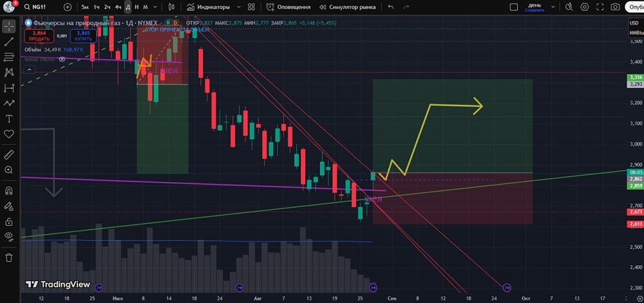Undo the last chart action
The width and height of the screenshot is (644, 303).
pyautogui.click(x=391, y=7)
